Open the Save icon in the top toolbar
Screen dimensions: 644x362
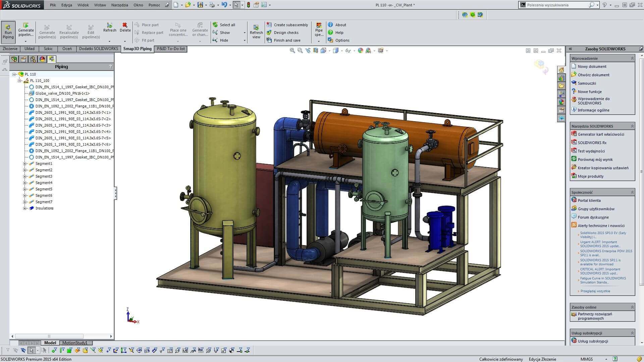(x=200, y=5)
